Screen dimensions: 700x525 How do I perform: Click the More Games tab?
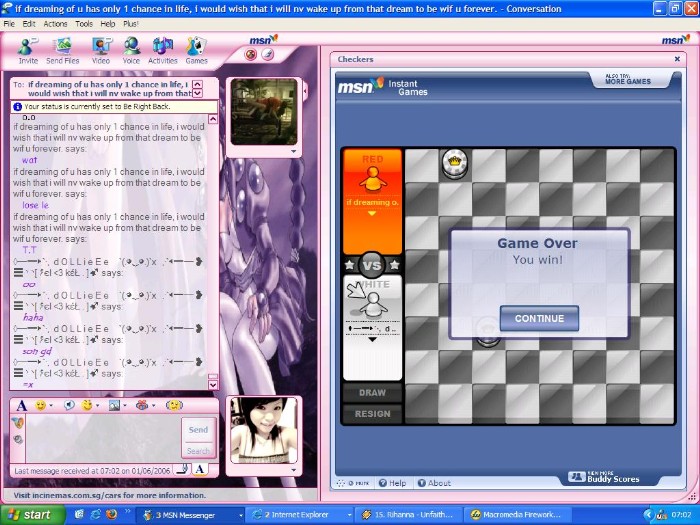(x=628, y=79)
